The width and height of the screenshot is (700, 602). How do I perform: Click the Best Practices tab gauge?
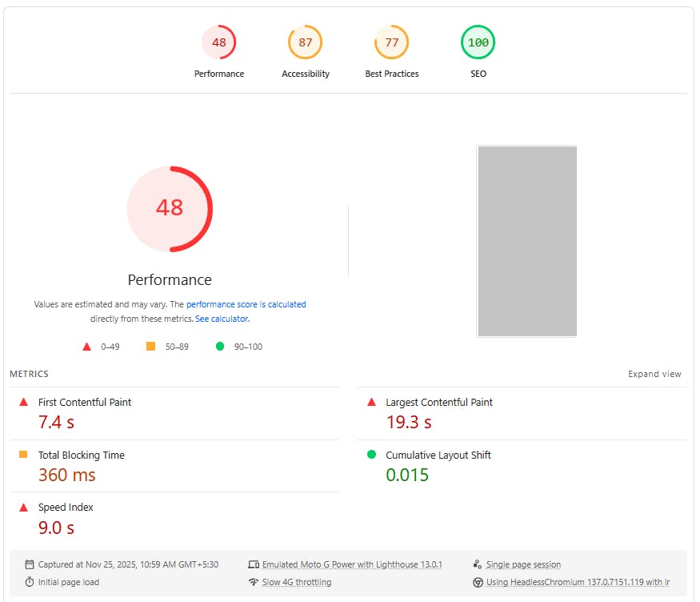[x=391, y=42]
